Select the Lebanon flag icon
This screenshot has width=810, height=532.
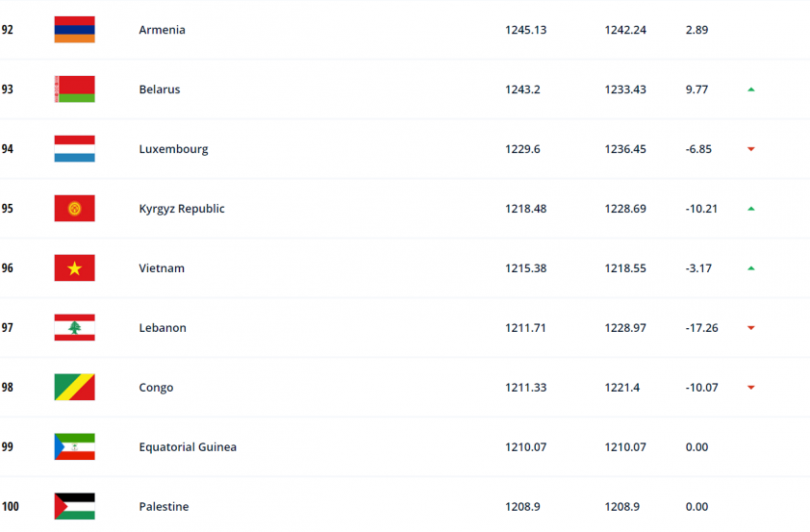(74, 327)
